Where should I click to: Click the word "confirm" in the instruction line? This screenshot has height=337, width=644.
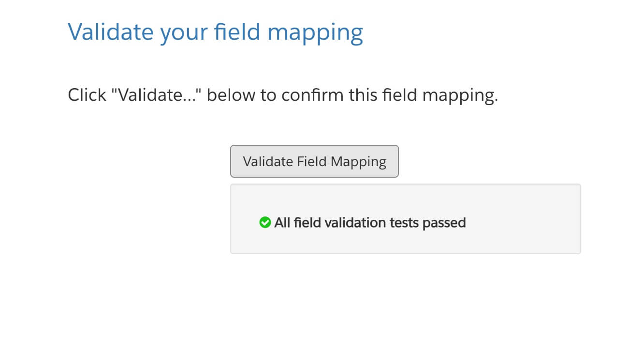[312, 95]
